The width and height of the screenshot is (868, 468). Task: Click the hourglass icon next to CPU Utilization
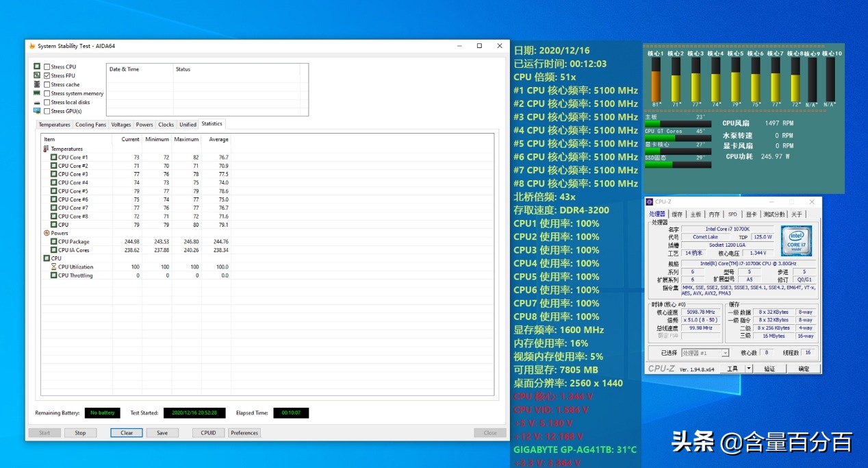click(x=53, y=267)
